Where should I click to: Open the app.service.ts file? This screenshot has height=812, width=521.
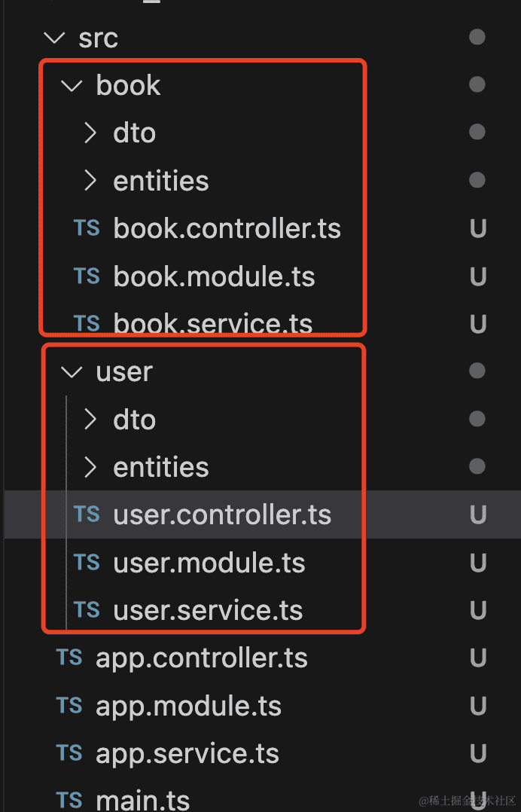[x=187, y=753]
